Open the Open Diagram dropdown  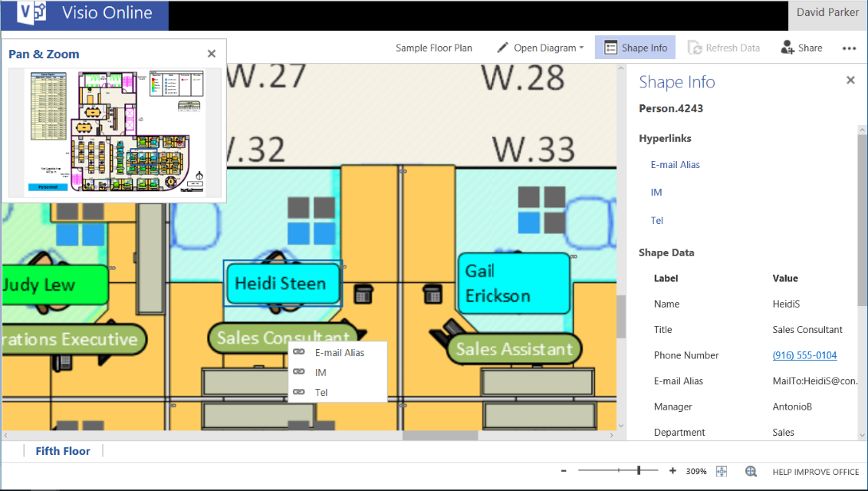pyautogui.click(x=540, y=48)
